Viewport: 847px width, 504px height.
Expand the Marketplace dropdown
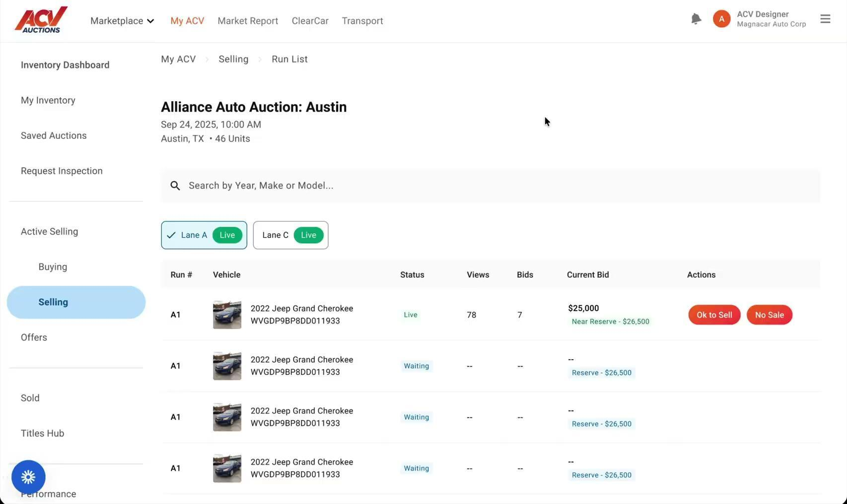click(122, 21)
